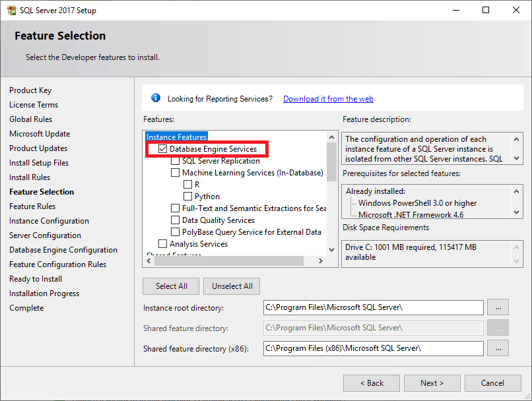
Task: Enable the SQL Server Replication checkbox
Action: (175, 161)
